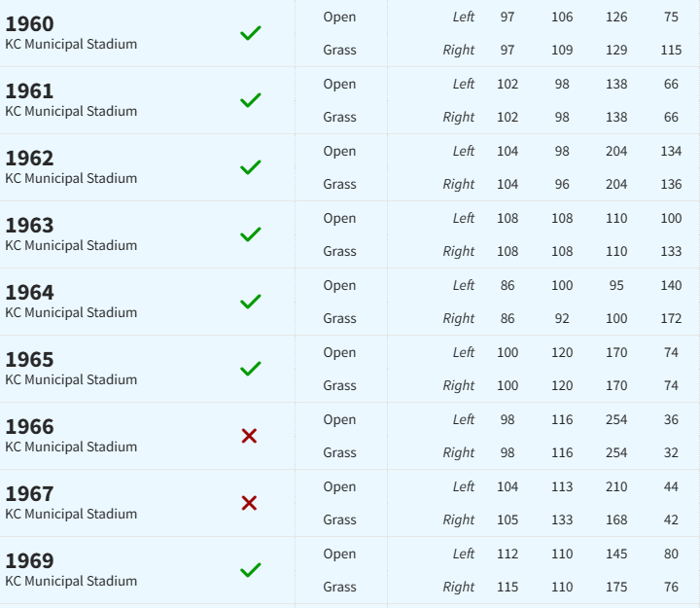The height and width of the screenshot is (608, 700).
Task: Click the green checkmark for 1969
Action: [251, 570]
